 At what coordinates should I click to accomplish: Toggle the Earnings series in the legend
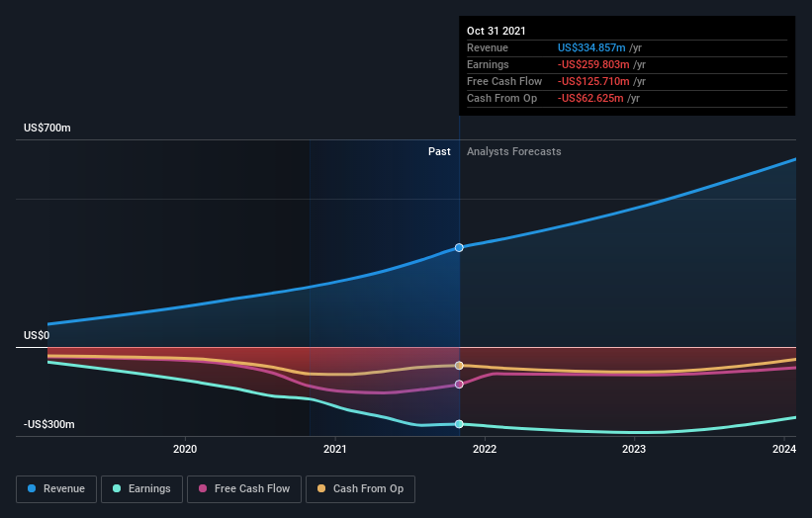[x=141, y=489]
